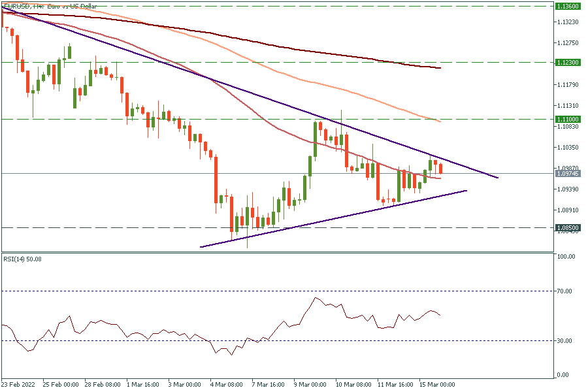Select the 1.08500 support level tag

565,228
